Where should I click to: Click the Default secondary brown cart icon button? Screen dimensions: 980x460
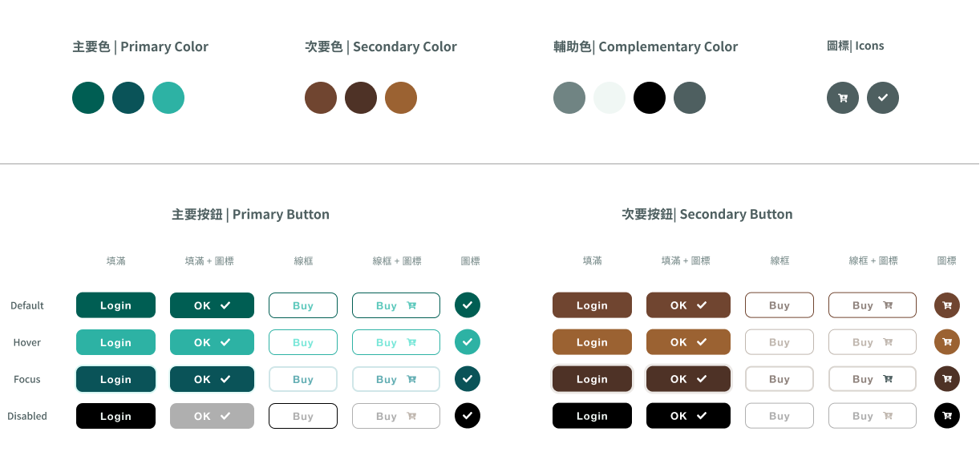(947, 305)
